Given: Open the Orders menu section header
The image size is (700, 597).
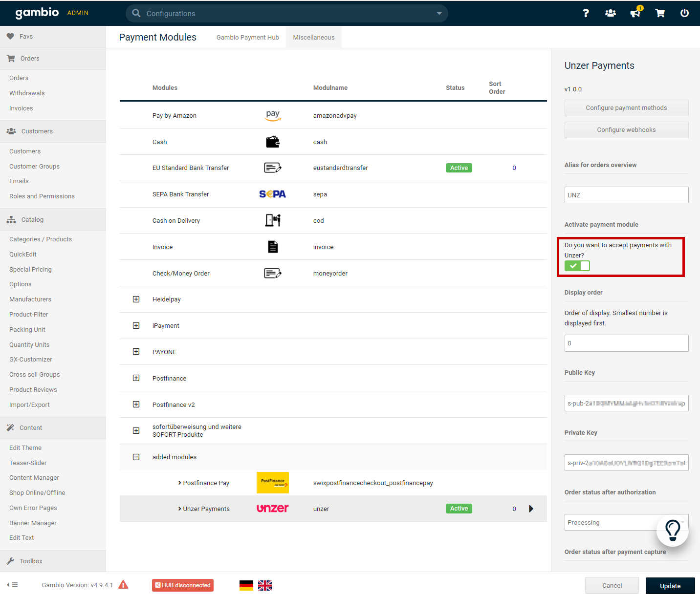Looking at the screenshot, I should [x=53, y=59].
